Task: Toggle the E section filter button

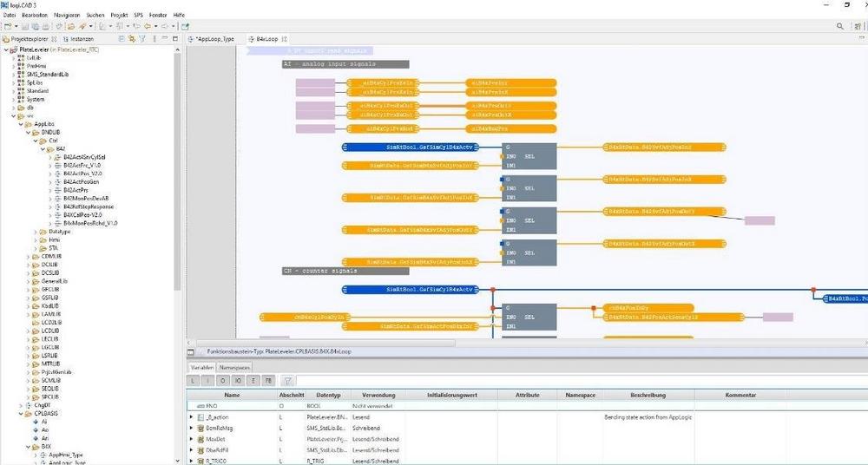Action: pos(253,380)
